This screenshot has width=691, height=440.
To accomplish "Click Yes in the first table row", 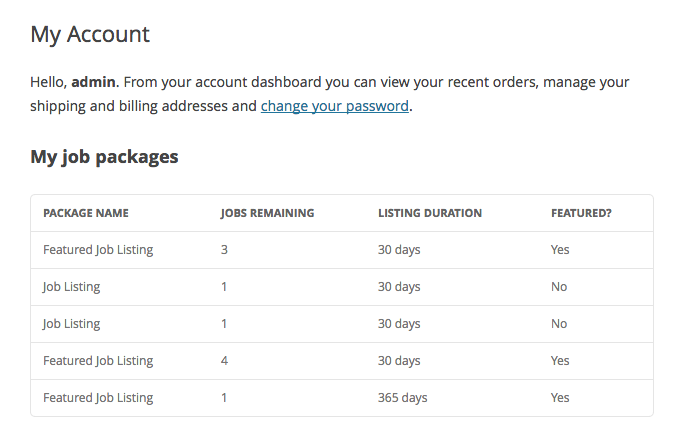I will 560,250.
